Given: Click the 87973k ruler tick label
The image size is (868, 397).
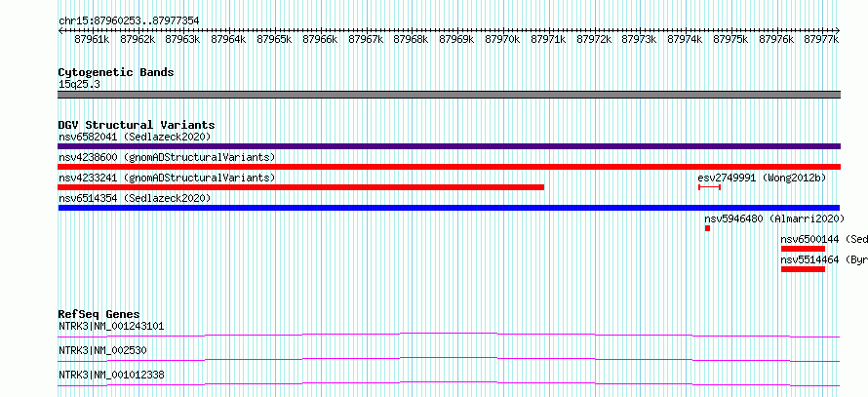Looking at the screenshot, I should pyautogui.click(x=639, y=39).
